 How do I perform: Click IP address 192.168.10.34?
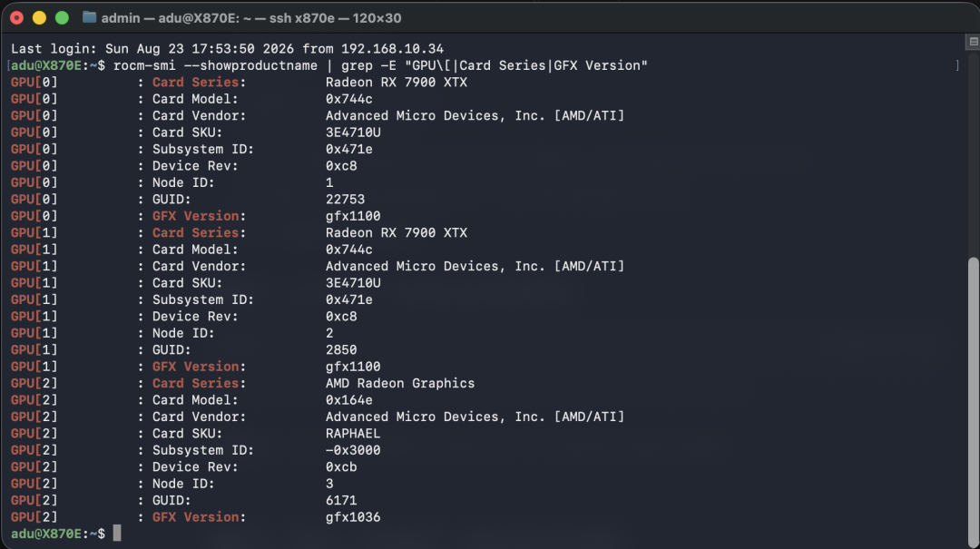coord(393,49)
